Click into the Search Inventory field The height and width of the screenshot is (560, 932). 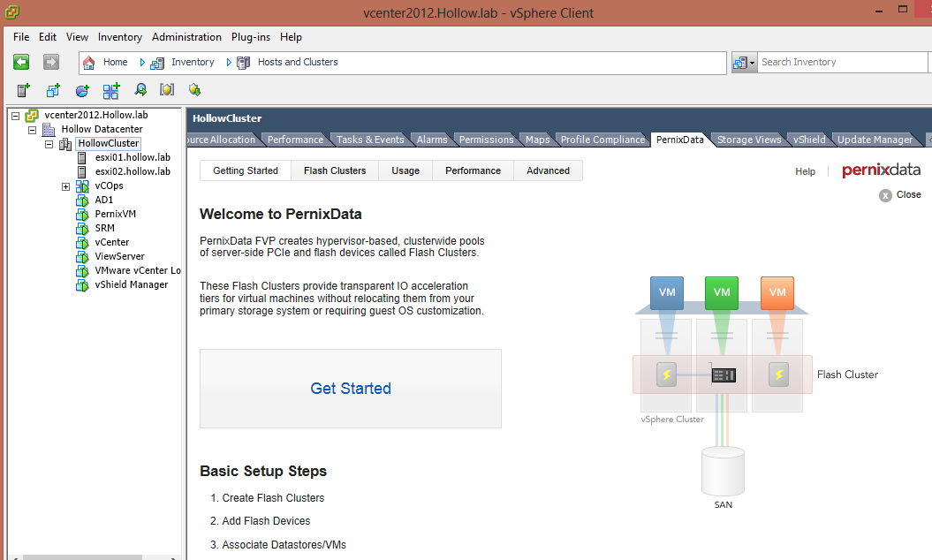(839, 62)
